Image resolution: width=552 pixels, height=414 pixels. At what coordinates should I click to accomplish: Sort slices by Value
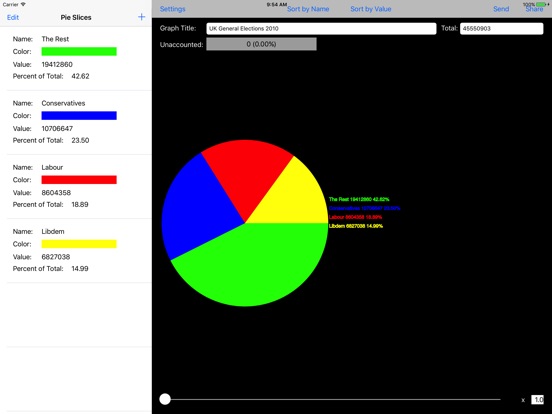pos(371,9)
